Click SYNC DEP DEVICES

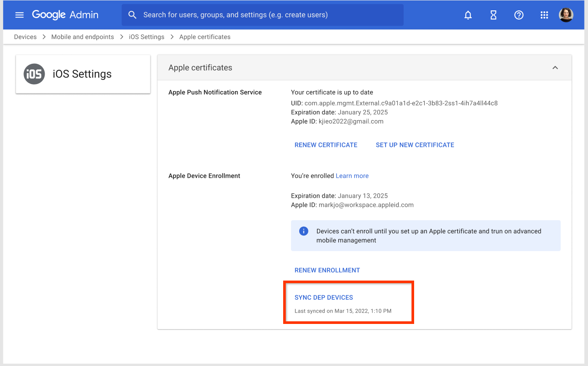[324, 297]
